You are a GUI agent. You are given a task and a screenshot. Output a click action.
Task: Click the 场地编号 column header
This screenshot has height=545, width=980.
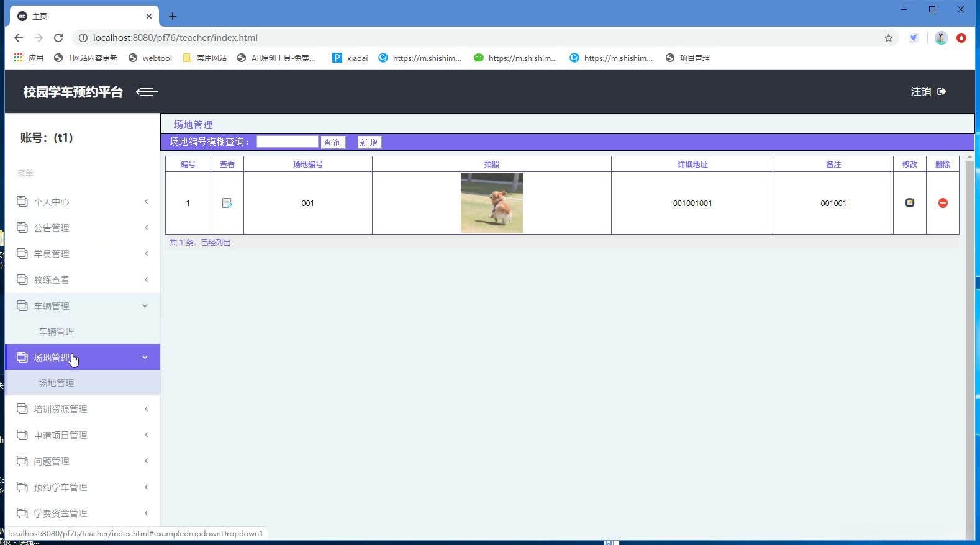(308, 164)
